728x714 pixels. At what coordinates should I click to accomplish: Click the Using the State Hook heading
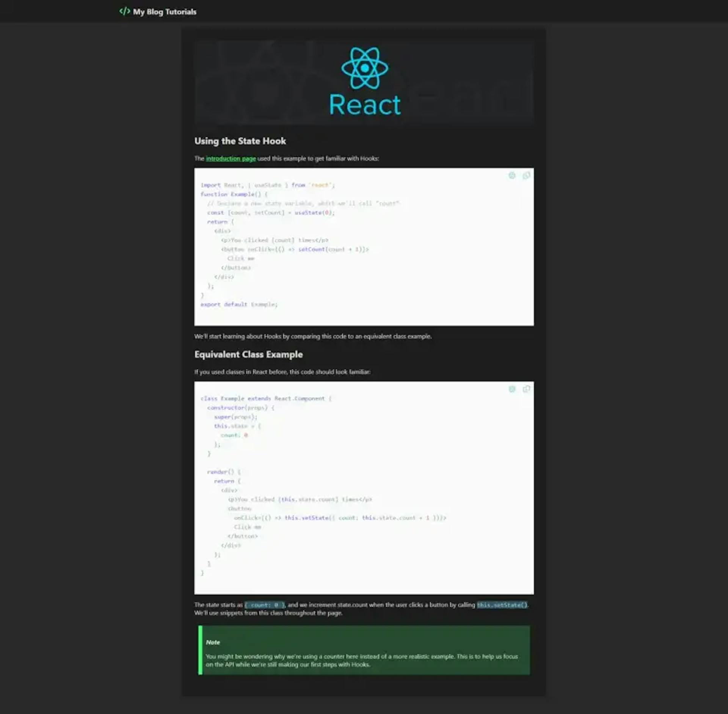[240, 141]
